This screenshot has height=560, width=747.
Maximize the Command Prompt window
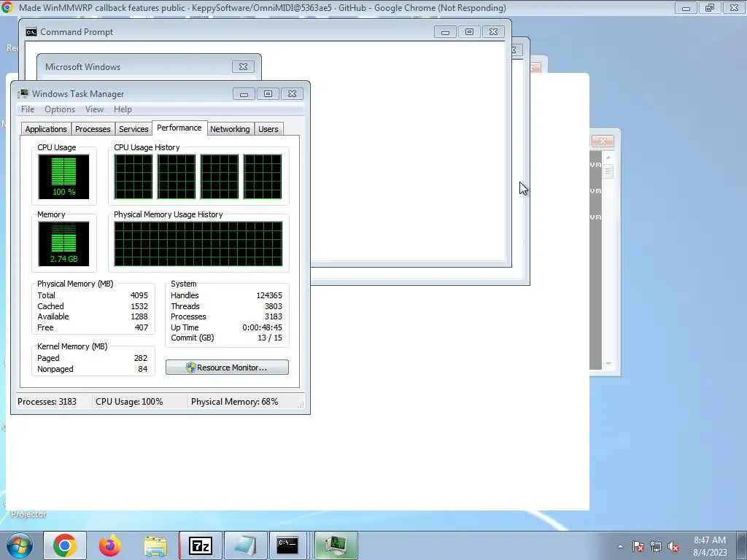tap(469, 32)
